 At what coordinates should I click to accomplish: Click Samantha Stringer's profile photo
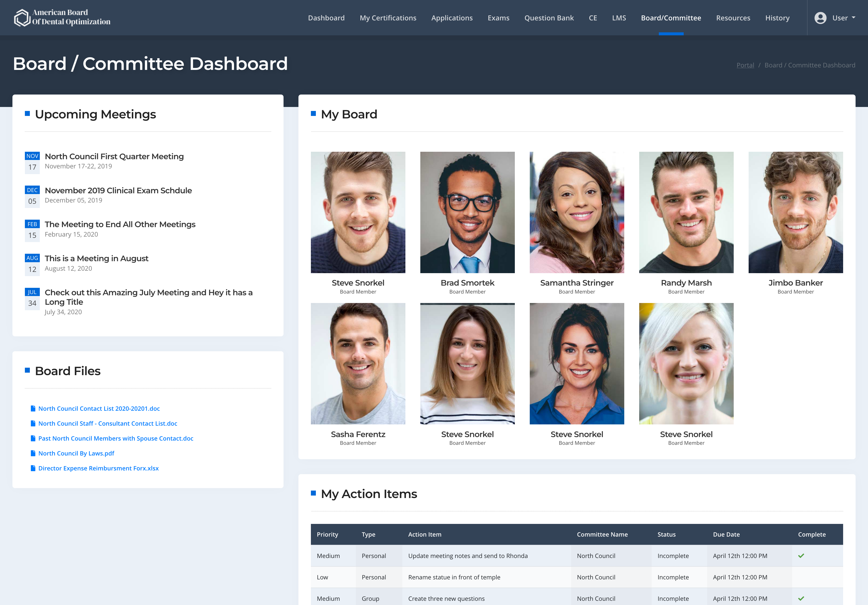pyautogui.click(x=577, y=212)
